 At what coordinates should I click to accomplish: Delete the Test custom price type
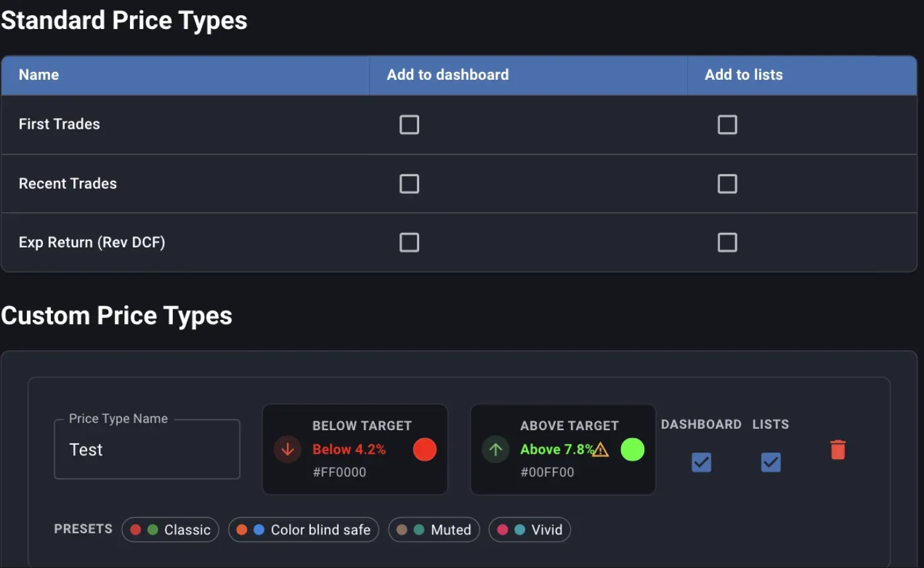coord(838,450)
